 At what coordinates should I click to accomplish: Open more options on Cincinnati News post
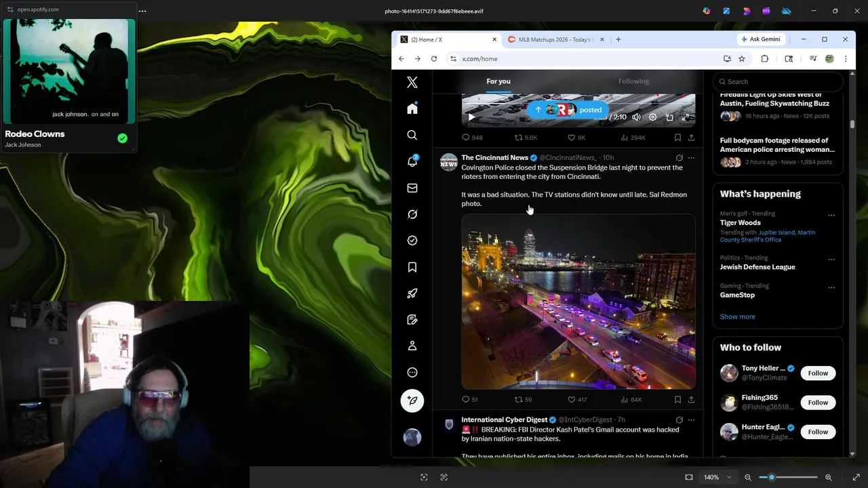point(691,158)
